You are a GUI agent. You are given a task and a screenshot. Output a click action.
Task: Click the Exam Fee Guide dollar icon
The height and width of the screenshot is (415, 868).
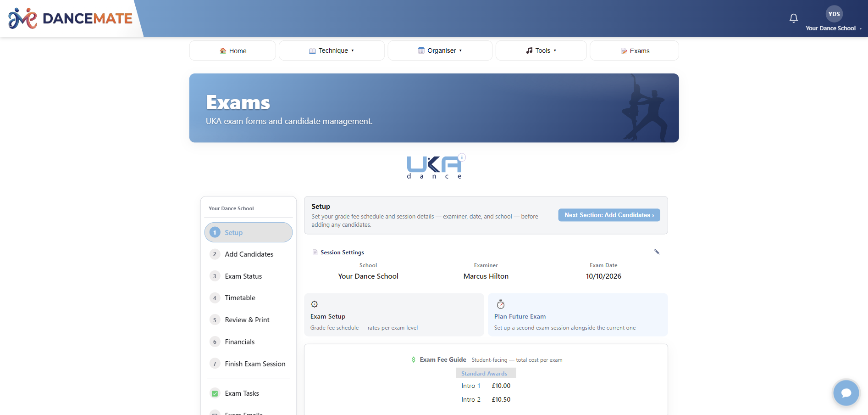(x=414, y=360)
